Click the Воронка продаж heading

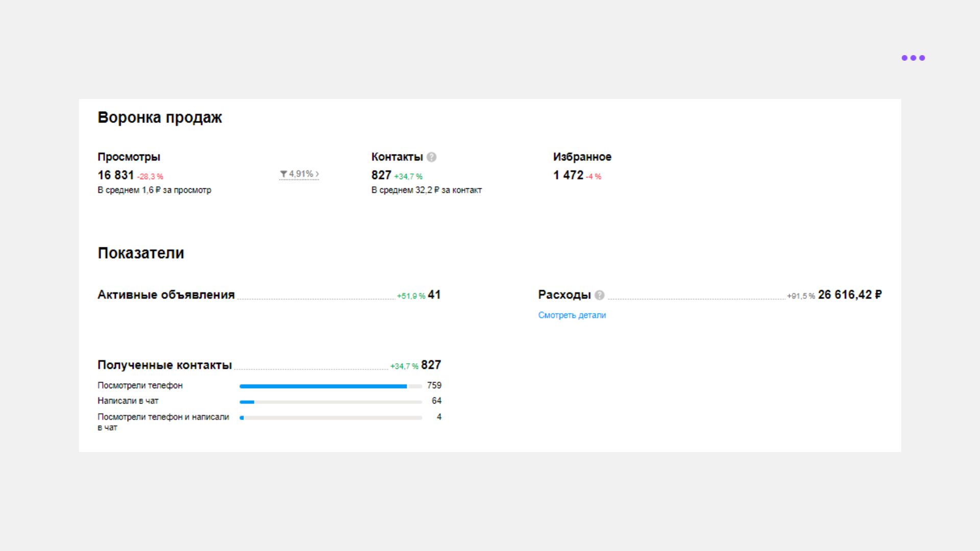160,117
